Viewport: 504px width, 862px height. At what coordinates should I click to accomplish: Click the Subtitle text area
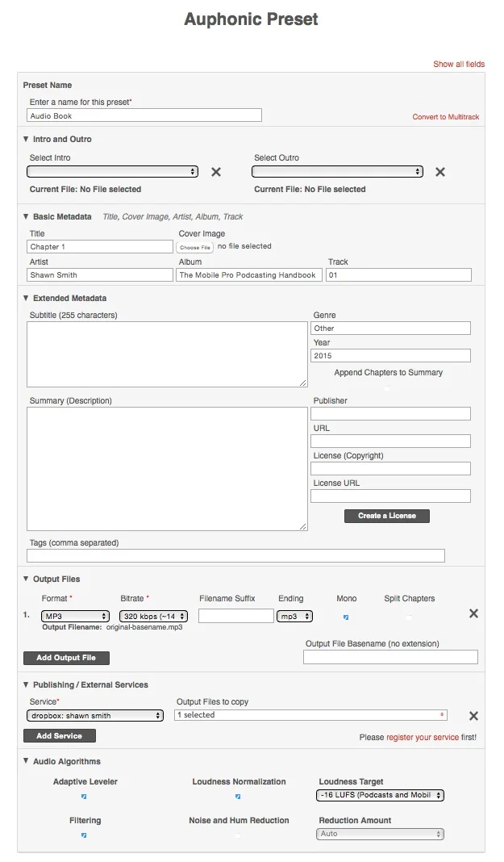[x=168, y=354]
